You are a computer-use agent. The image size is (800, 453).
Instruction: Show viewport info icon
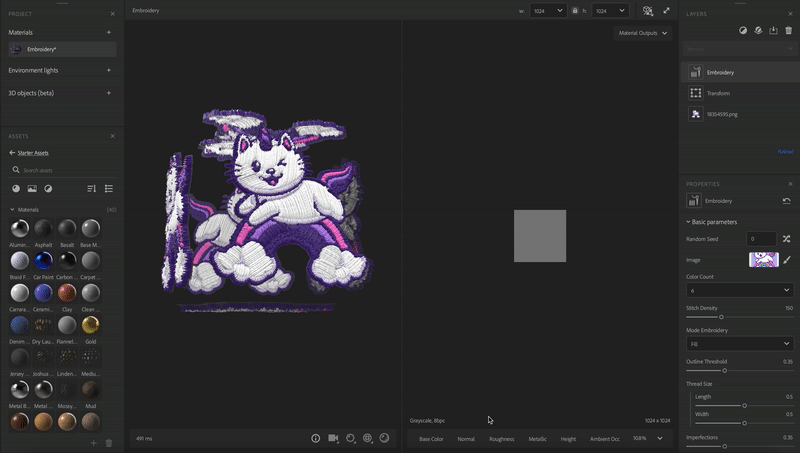coord(315,438)
